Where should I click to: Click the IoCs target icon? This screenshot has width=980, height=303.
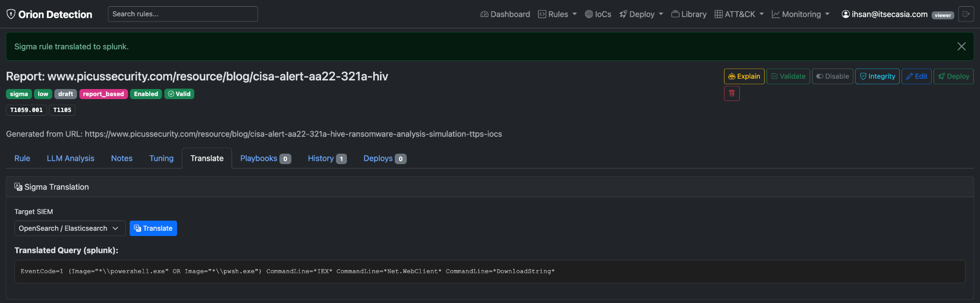pos(589,14)
